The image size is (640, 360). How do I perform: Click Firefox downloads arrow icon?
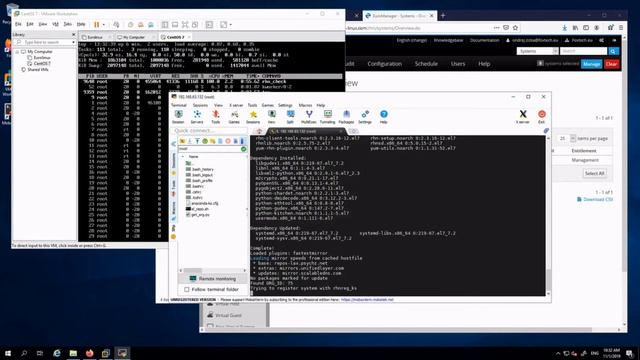tap(564, 28)
